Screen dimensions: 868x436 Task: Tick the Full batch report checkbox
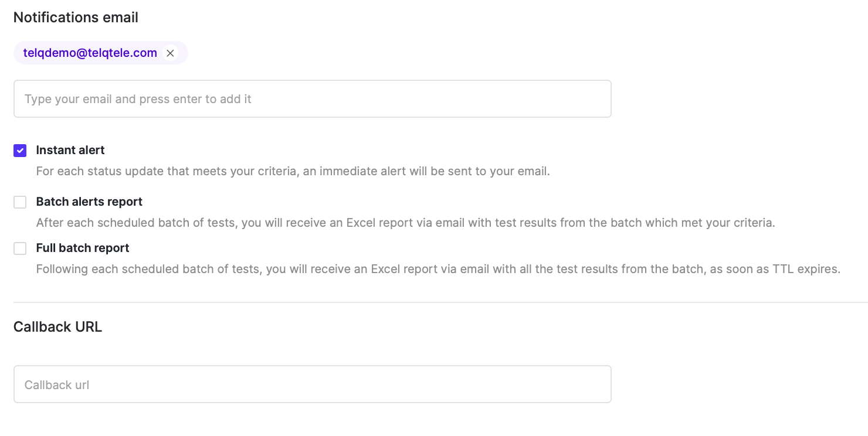point(20,248)
